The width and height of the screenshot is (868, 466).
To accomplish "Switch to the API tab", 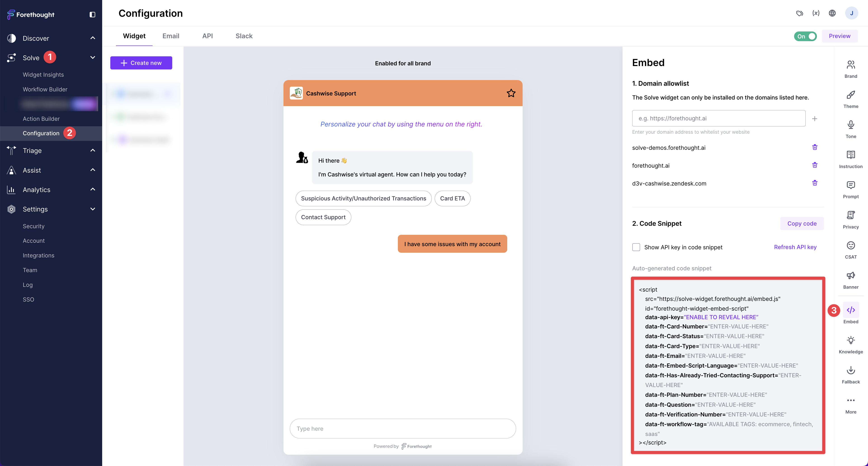I will click(x=208, y=36).
